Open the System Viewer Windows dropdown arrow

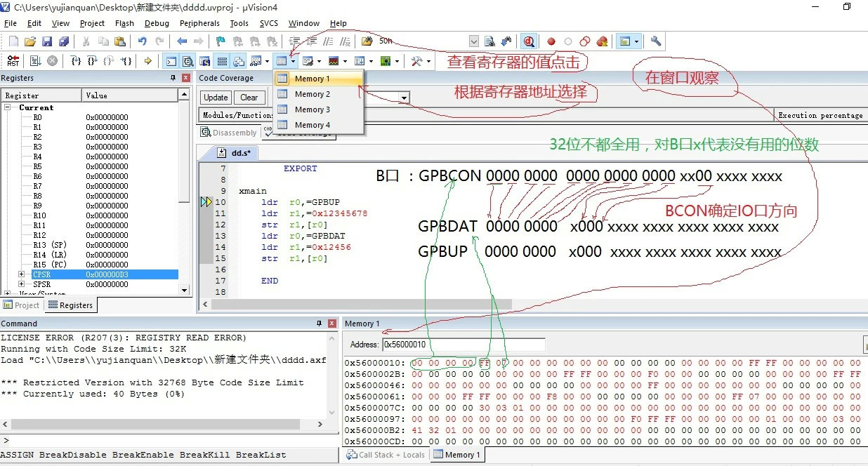click(x=396, y=61)
